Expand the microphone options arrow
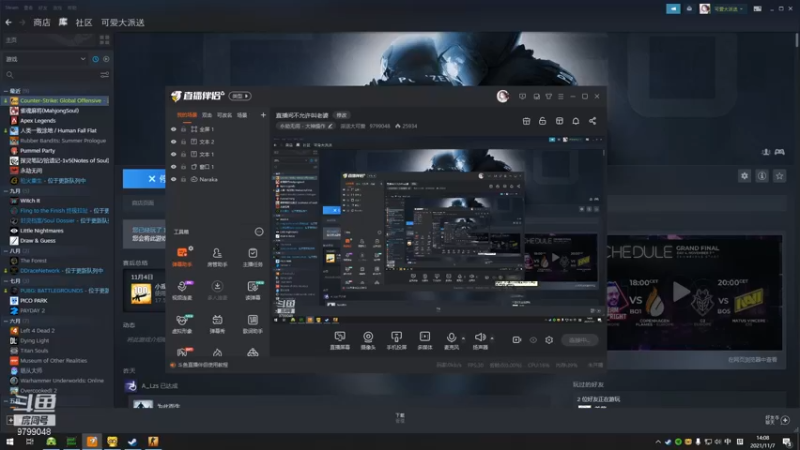 (463, 338)
